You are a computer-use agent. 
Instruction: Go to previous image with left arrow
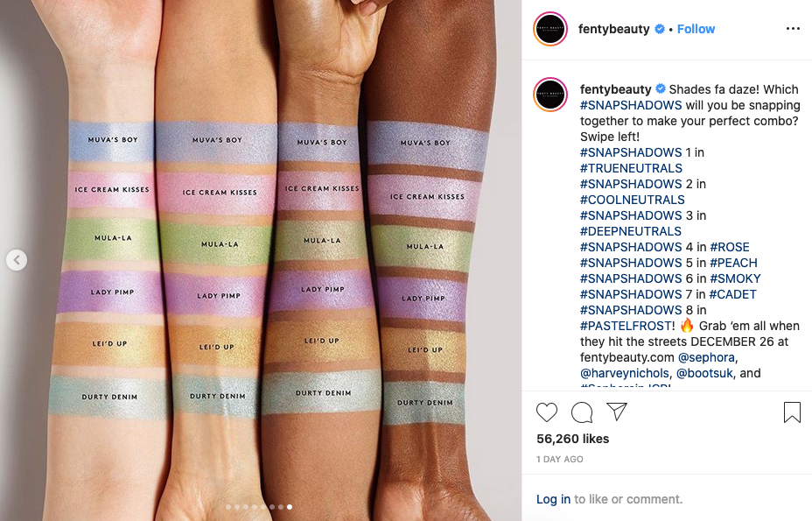[x=17, y=260]
